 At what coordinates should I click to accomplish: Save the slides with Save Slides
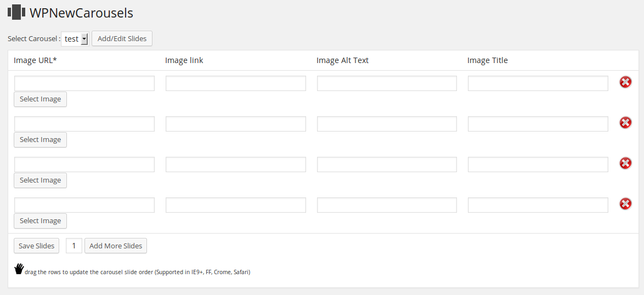click(37, 246)
